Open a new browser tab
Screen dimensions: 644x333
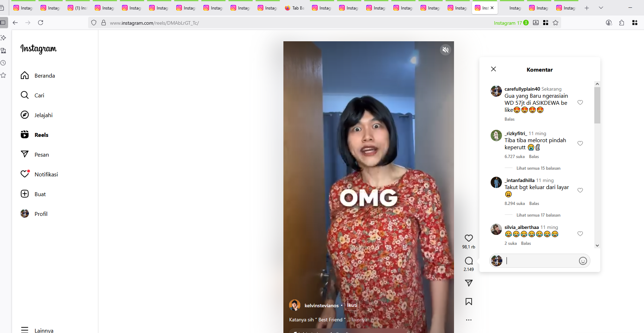[587, 8]
